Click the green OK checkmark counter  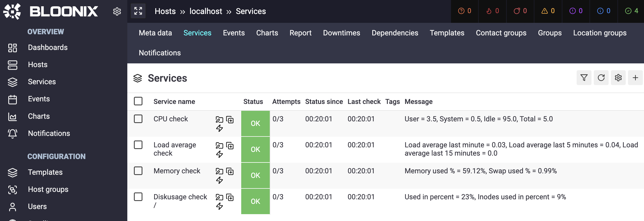coord(631,11)
